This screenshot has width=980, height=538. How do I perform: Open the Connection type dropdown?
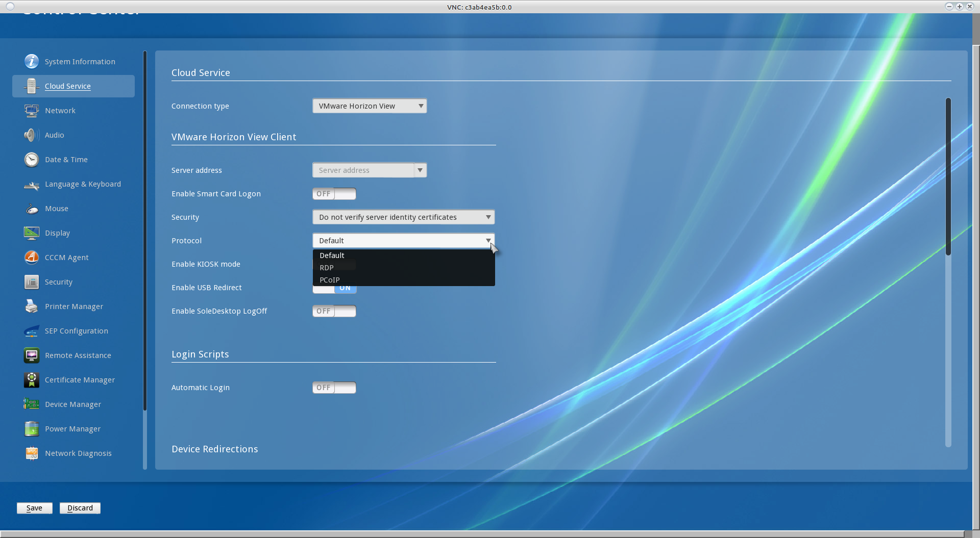(370, 106)
